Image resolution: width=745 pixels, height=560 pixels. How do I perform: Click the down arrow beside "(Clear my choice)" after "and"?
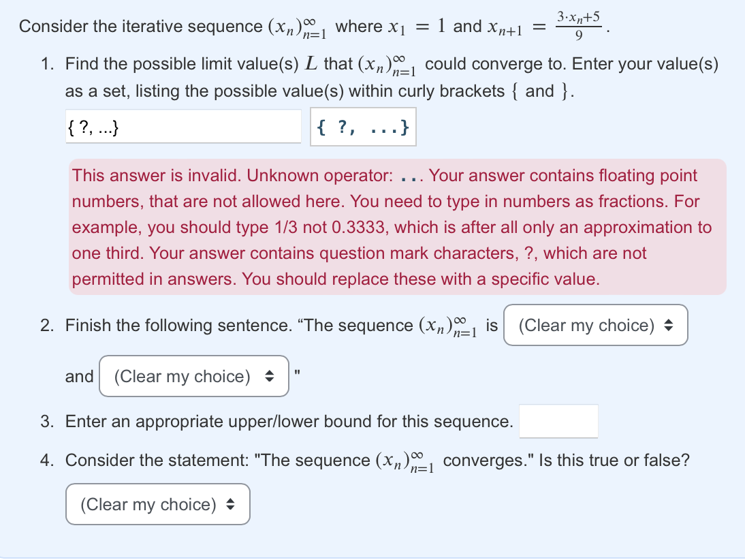point(271,379)
